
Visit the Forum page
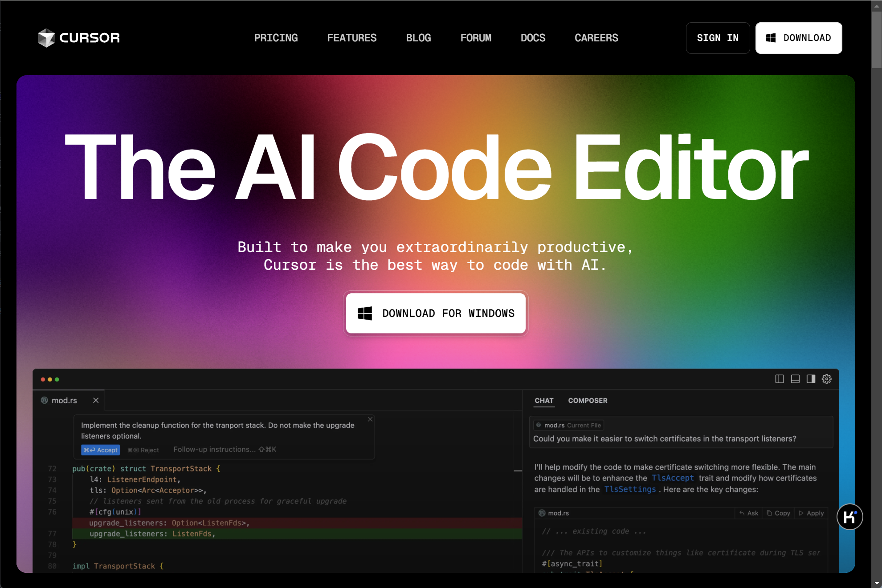476,38
